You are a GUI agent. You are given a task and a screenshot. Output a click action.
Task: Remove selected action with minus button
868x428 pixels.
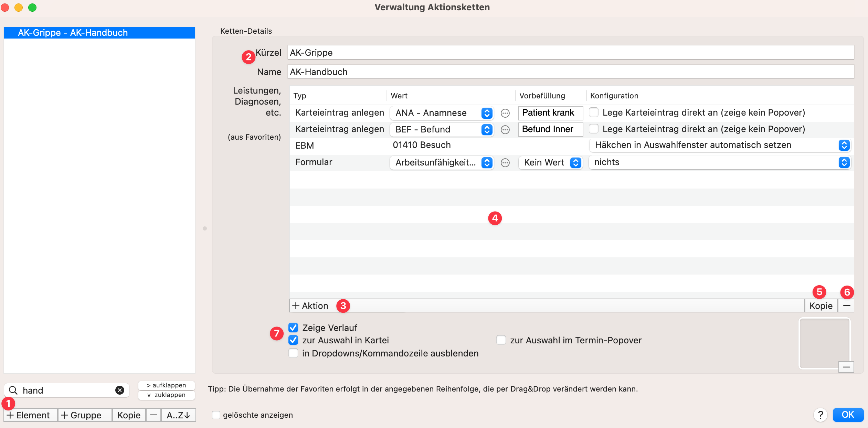pyautogui.click(x=846, y=306)
